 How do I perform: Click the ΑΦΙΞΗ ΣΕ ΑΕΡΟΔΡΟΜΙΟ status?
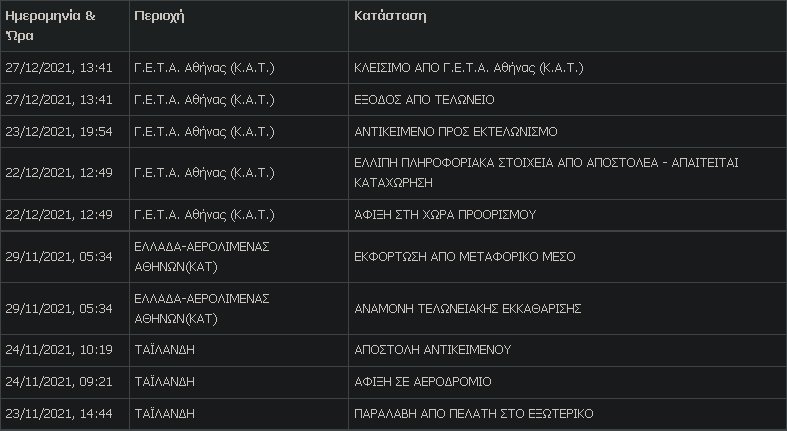423,382
